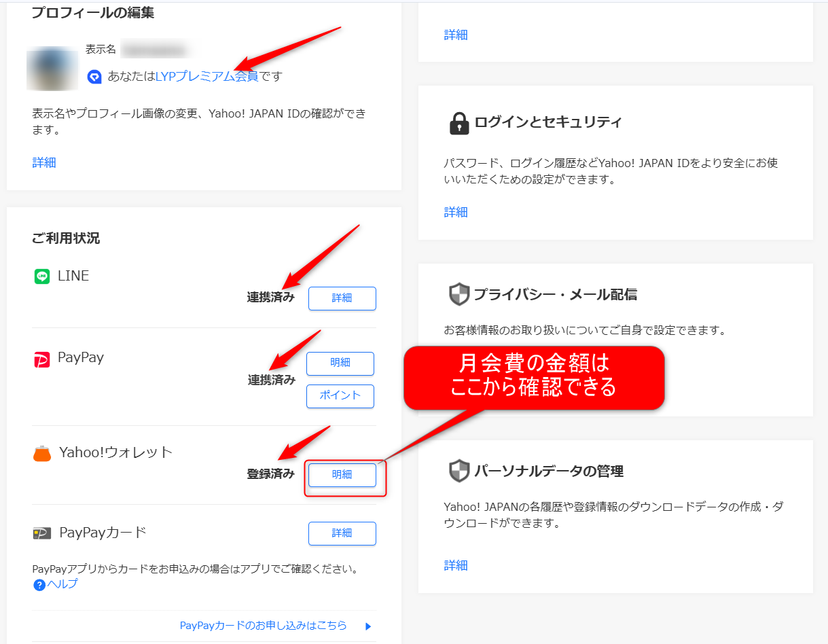Screen dimensions: 828x644
Task: Click the help question mark icon
Action: (x=39, y=585)
